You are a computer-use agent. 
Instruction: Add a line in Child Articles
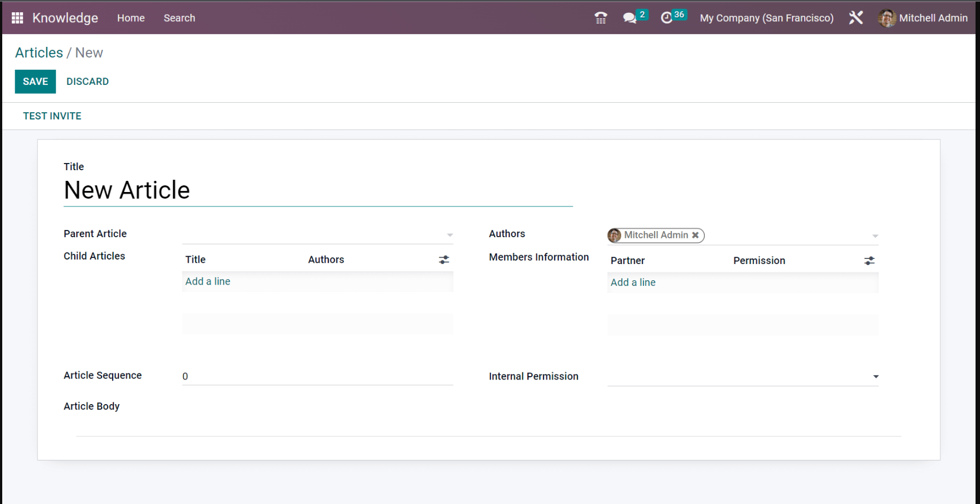(208, 282)
